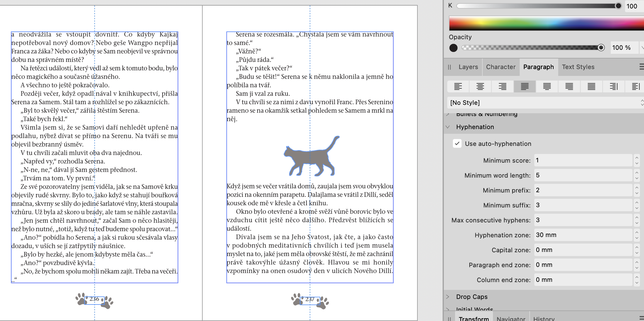Switch to the Layers tab
This screenshot has height=321, width=644.
tap(468, 67)
